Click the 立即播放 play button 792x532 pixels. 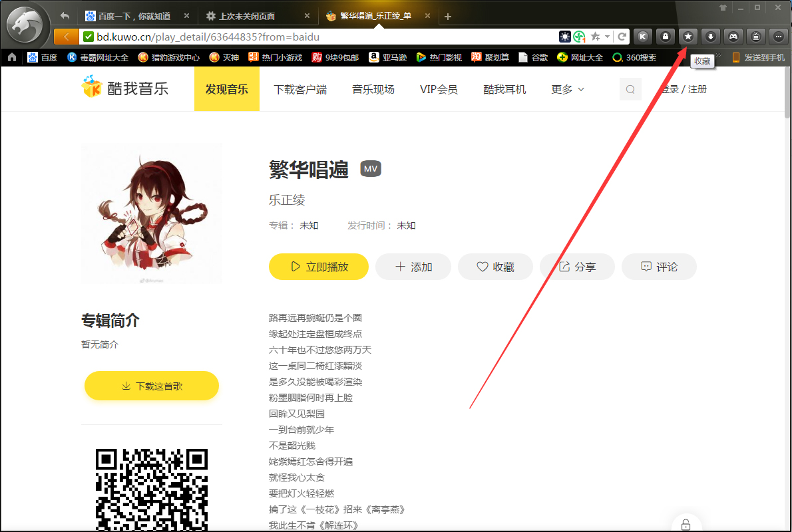point(318,266)
